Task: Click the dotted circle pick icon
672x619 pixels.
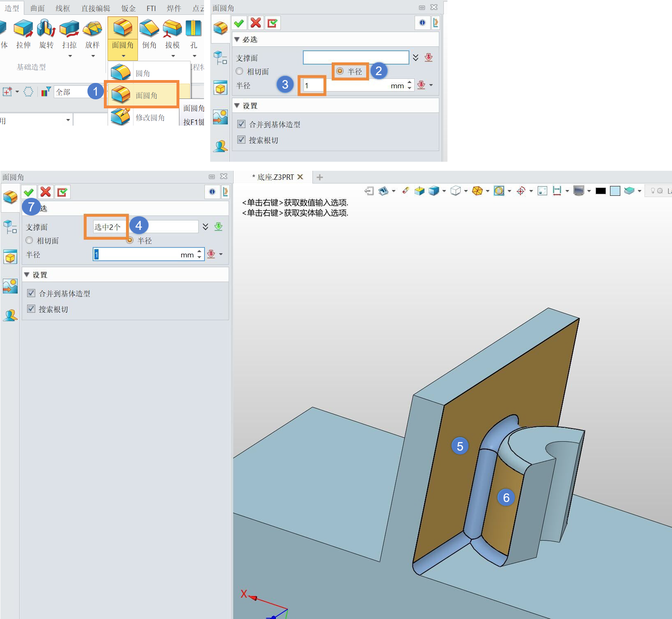Action: click(28, 92)
